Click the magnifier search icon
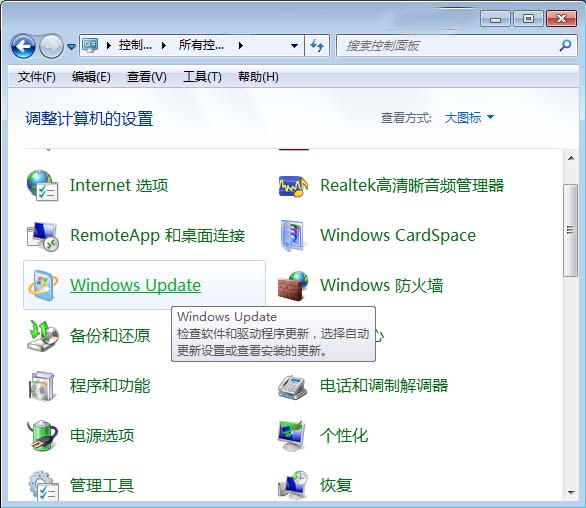Viewport: 586px width, 508px height. pos(565,46)
